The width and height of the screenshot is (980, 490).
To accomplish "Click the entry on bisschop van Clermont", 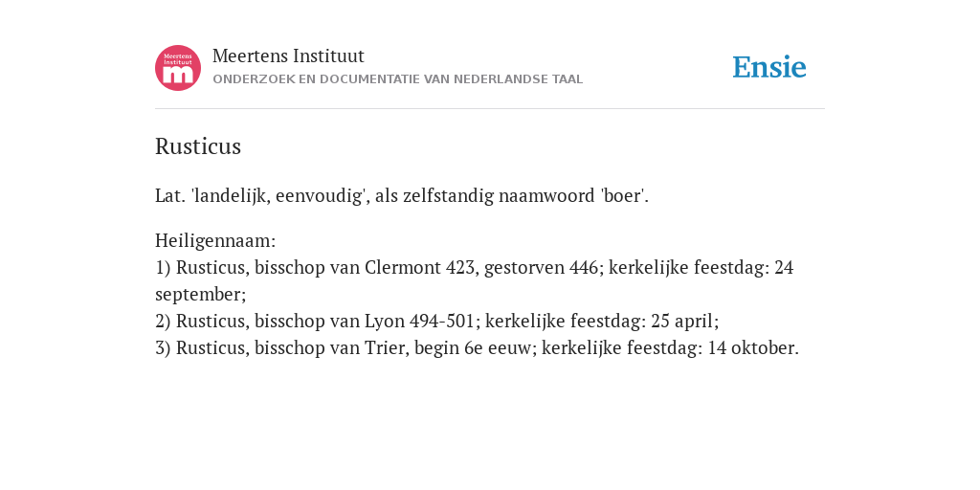I will (x=475, y=280).
